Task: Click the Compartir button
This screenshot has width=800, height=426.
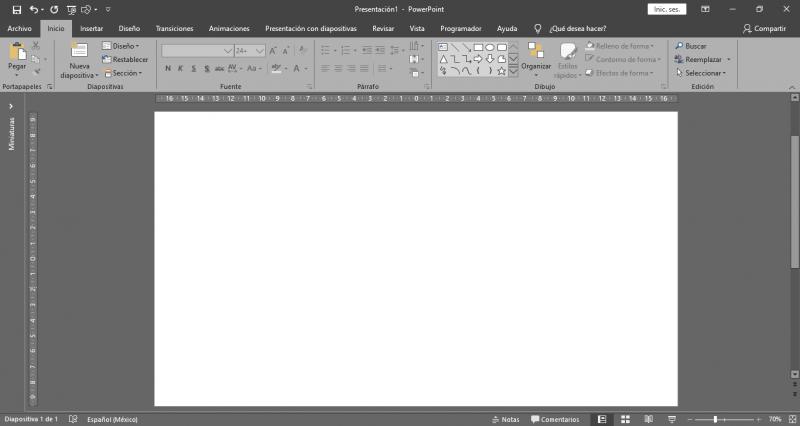Action: tap(764, 29)
